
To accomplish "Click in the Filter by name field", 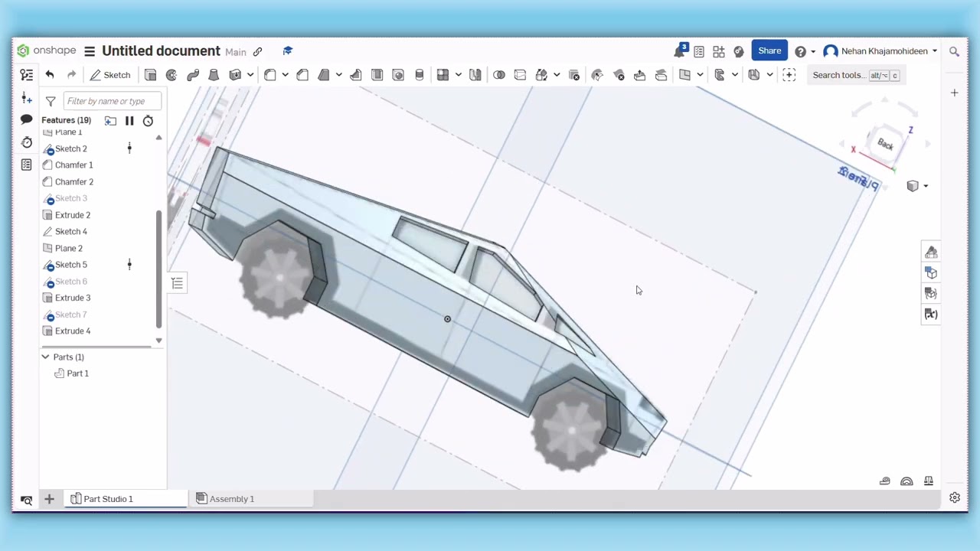I will (x=113, y=101).
